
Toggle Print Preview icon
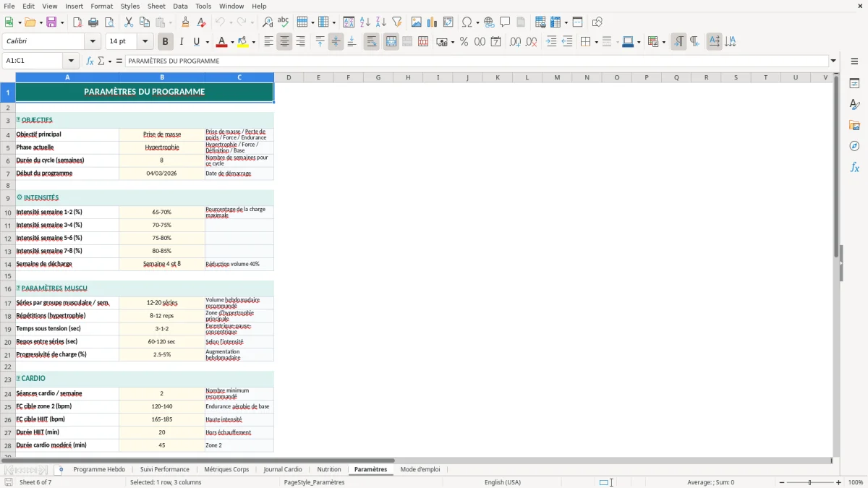pos(109,22)
